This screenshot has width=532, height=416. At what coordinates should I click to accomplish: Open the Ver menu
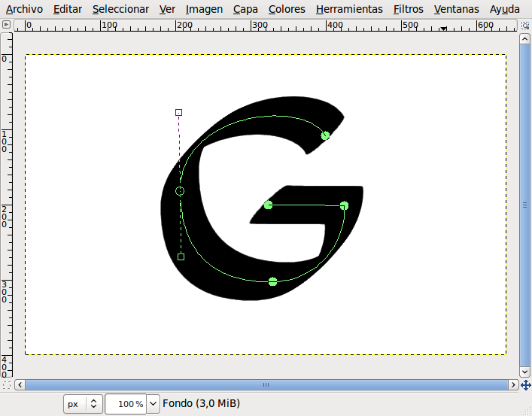pos(167,9)
